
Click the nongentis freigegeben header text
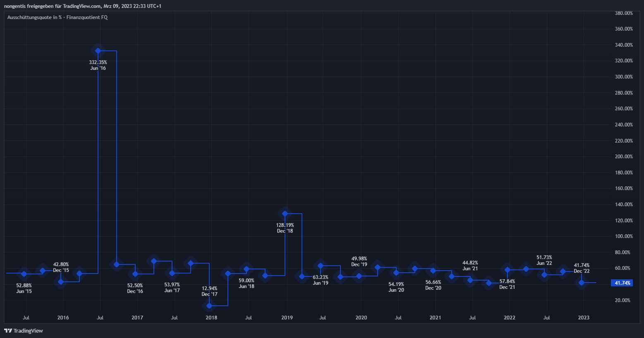[x=83, y=6]
